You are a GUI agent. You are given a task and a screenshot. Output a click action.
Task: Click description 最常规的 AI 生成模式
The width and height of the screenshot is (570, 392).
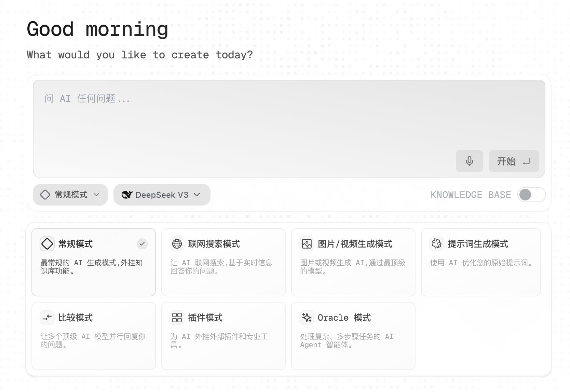(x=92, y=267)
